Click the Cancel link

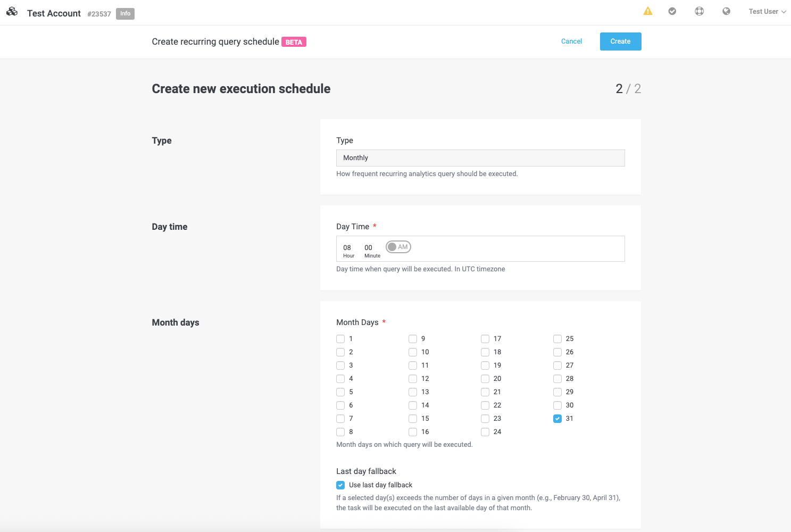pyautogui.click(x=571, y=41)
